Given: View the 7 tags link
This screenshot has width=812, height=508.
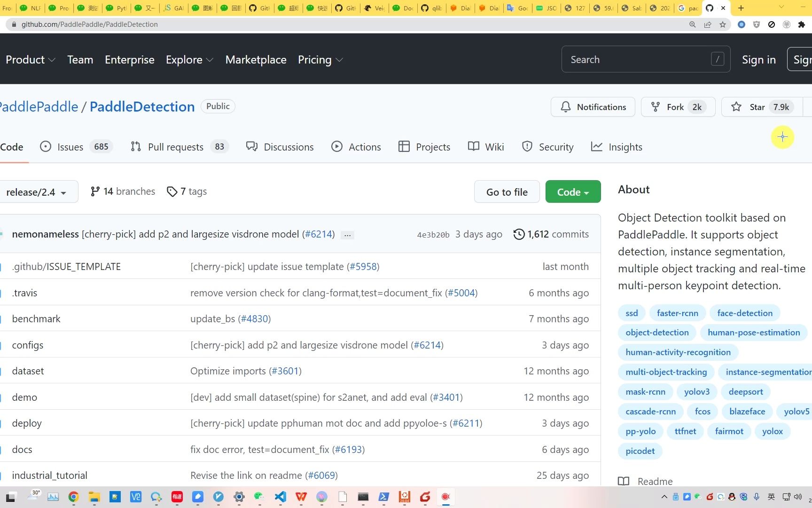Looking at the screenshot, I should [187, 191].
